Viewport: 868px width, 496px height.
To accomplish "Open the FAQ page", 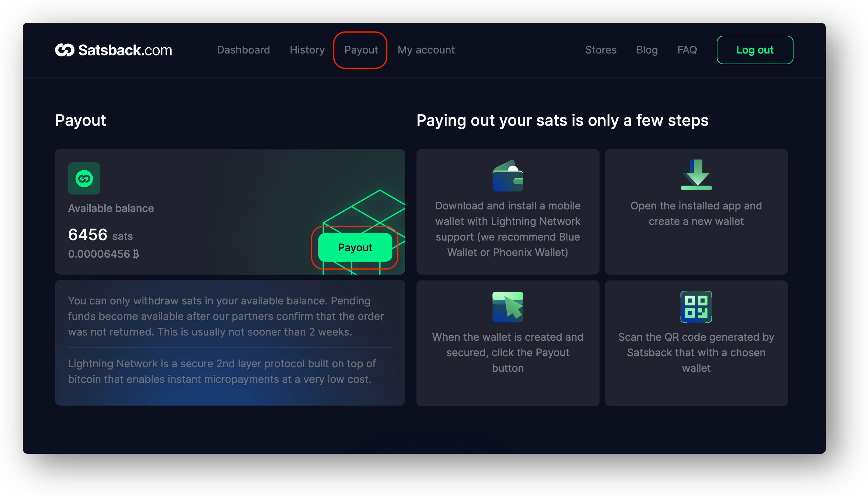I will coord(687,50).
